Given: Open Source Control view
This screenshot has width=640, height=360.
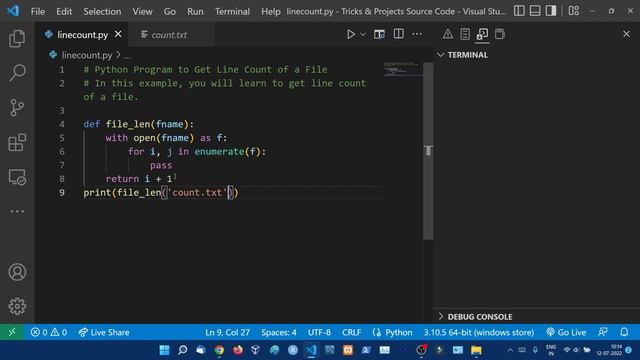Looking at the screenshot, I should (17, 108).
